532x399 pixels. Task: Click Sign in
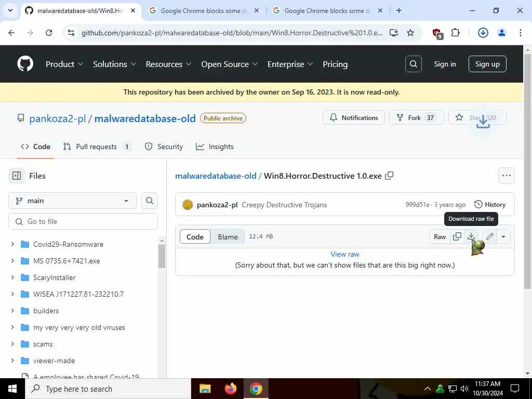445,64
